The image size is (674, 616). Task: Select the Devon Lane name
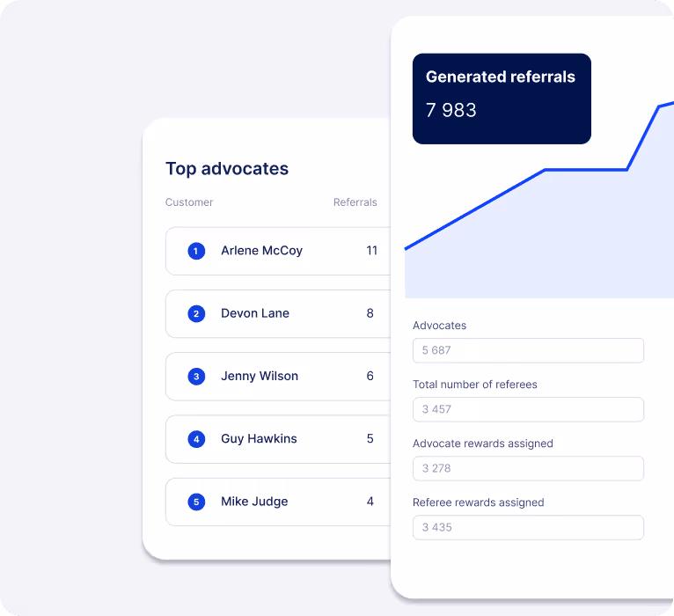point(255,313)
